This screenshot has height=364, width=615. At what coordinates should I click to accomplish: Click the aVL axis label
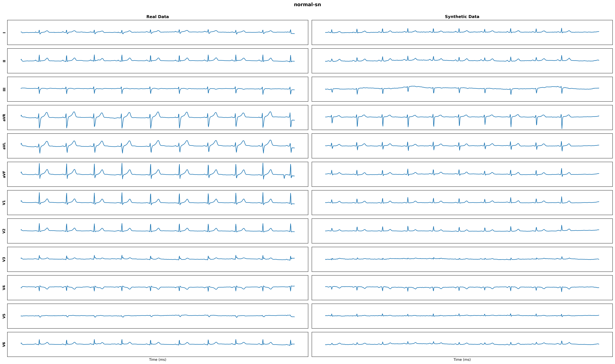(4, 146)
